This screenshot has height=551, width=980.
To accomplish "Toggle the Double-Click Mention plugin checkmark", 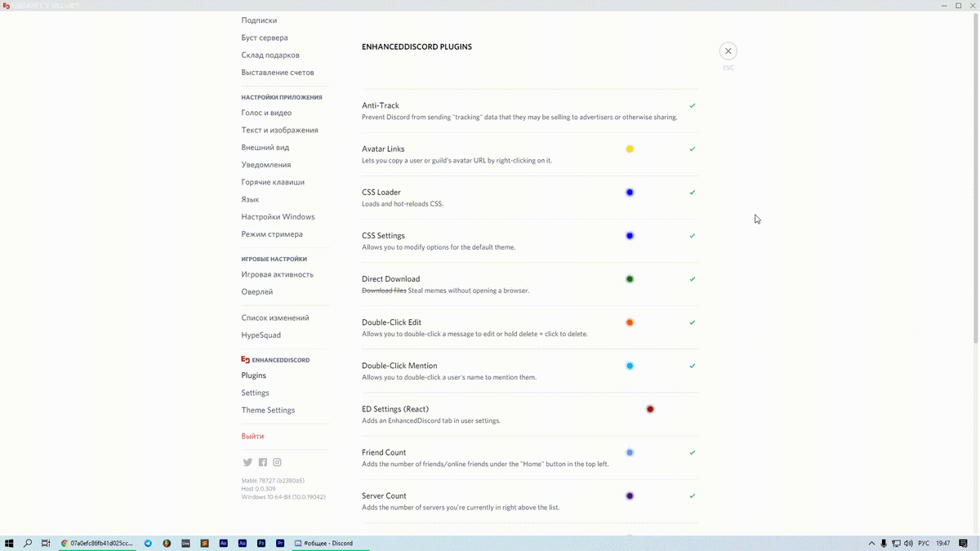I will point(693,366).
